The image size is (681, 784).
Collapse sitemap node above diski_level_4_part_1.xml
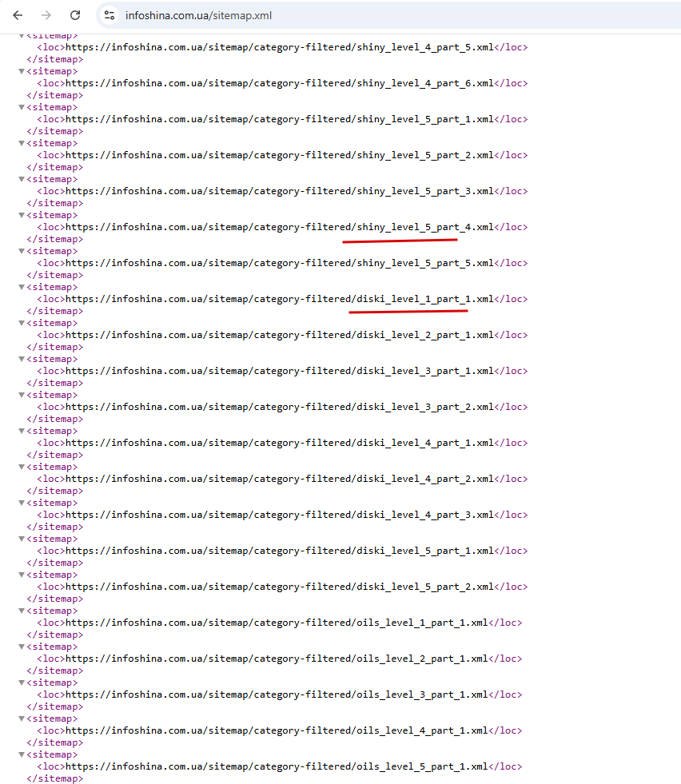tap(22, 431)
